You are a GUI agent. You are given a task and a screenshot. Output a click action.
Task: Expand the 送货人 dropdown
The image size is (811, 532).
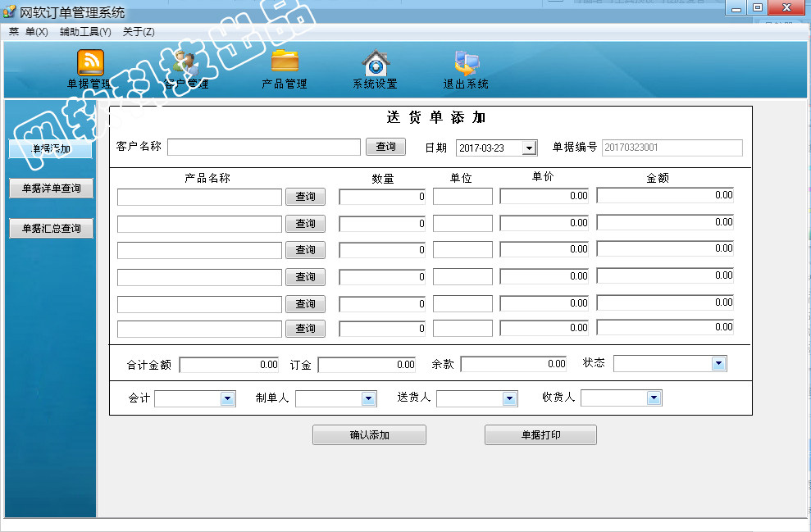(x=510, y=398)
